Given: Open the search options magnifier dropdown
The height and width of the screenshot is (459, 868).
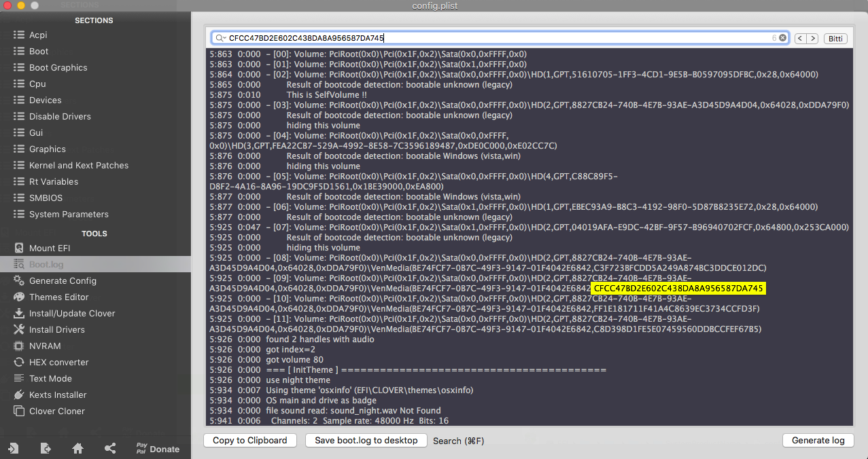Looking at the screenshot, I should [x=220, y=38].
